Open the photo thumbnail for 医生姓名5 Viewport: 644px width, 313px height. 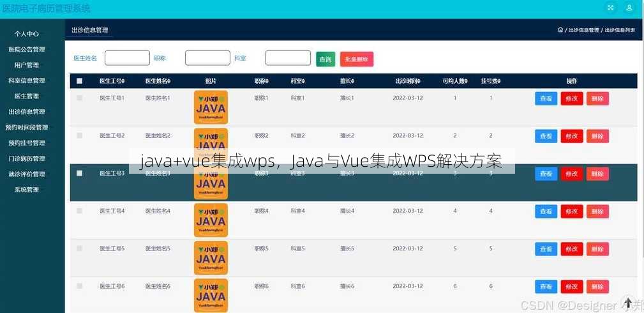(x=211, y=258)
